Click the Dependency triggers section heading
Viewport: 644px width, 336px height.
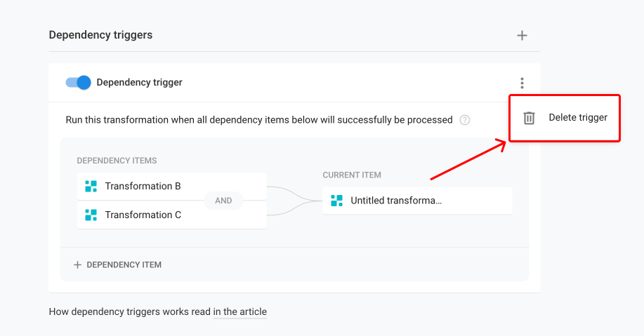click(x=100, y=35)
